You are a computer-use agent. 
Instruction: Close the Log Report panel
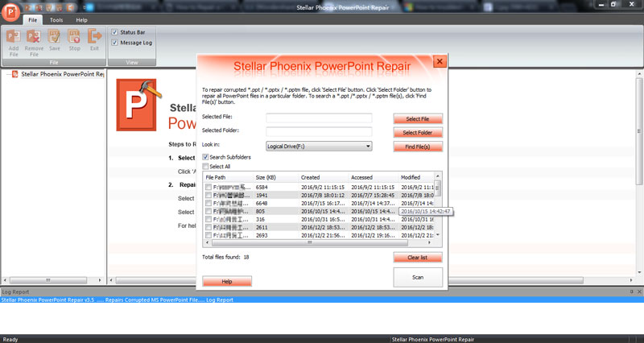tap(639, 291)
